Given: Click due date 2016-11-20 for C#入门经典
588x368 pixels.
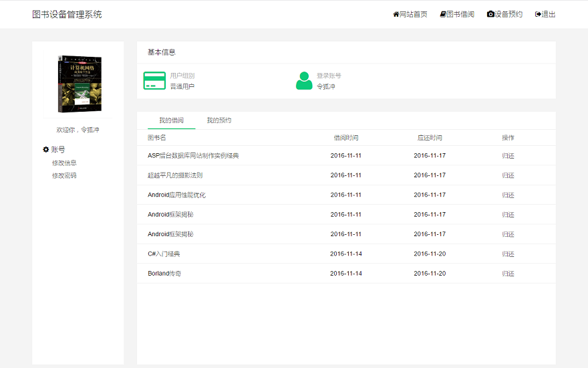Looking at the screenshot, I should [x=430, y=254].
